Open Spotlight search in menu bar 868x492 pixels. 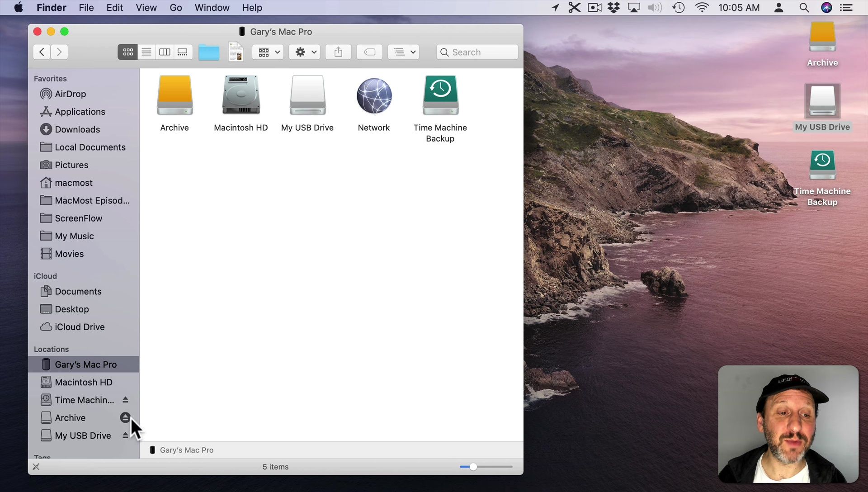coord(804,8)
